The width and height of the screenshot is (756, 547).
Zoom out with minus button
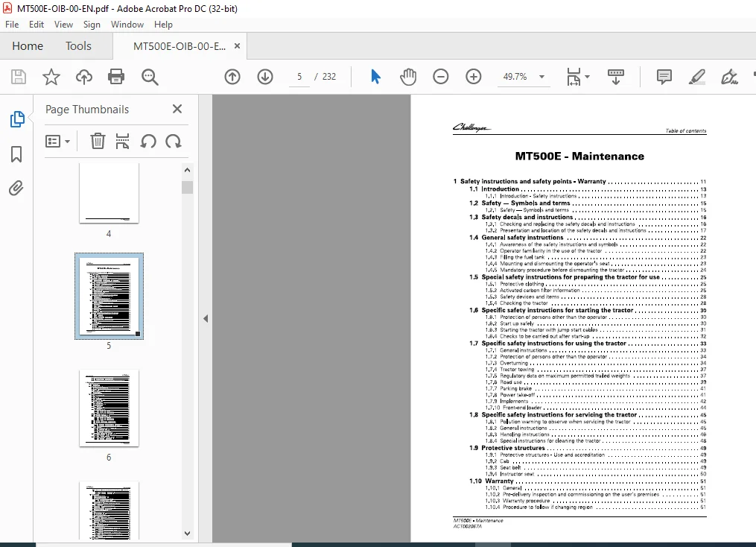[441, 77]
